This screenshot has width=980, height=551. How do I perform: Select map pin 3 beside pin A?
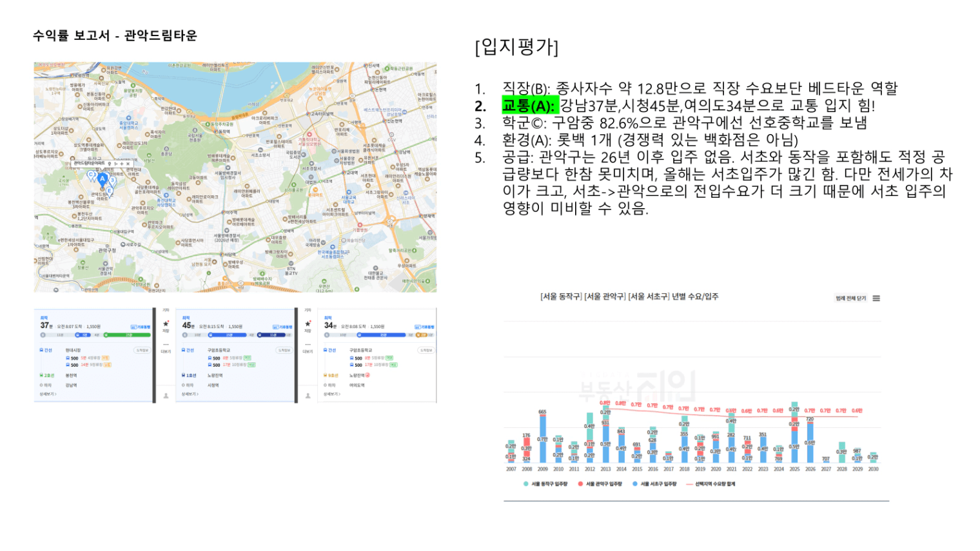pos(112,180)
